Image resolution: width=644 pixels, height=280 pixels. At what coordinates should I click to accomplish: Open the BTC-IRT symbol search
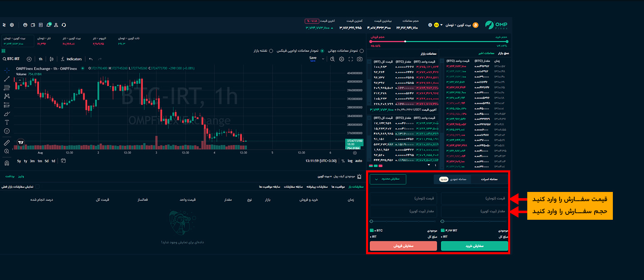(x=11, y=59)
